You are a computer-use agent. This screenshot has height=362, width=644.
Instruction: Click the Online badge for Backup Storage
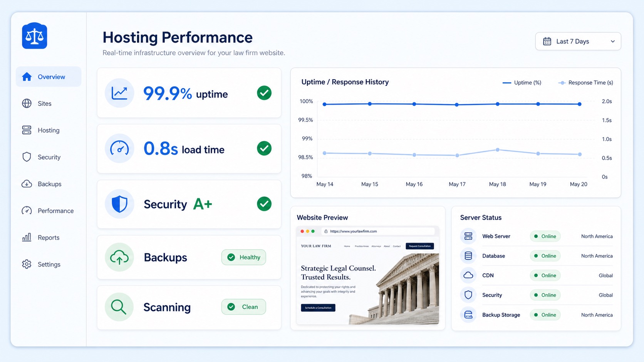545,315
